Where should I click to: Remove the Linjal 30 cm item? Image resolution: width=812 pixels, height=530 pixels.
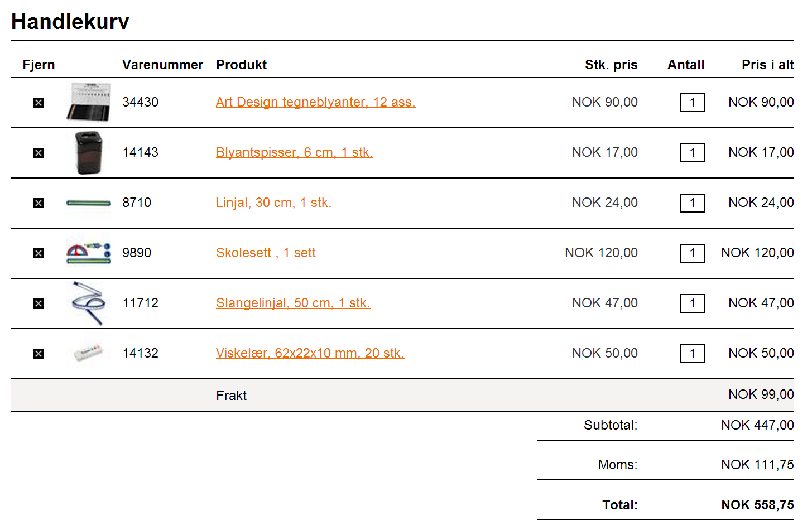[39, 203]
